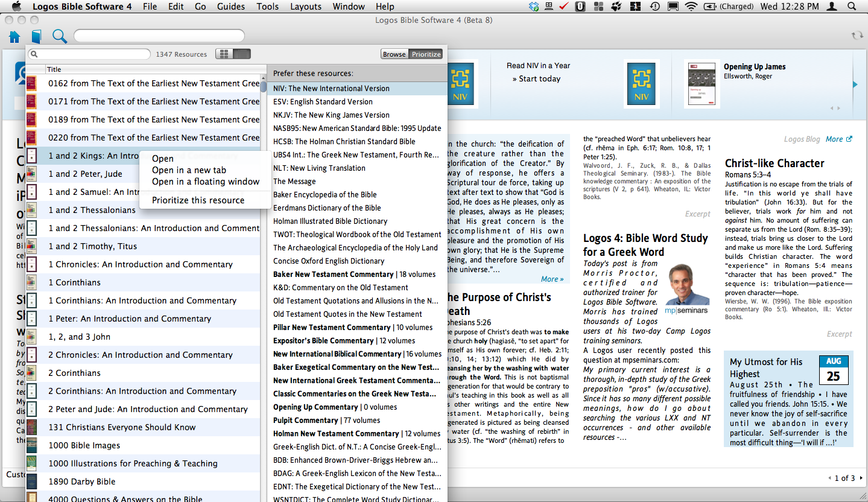Select 1 Chronicles: An Introduction and Commentary
Viewport: 868px width, 502px height.
(x=143, y=264)
